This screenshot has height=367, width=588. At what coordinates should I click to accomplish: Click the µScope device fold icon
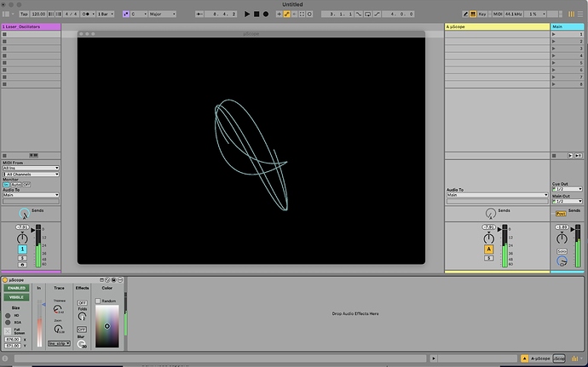[120, 280]
